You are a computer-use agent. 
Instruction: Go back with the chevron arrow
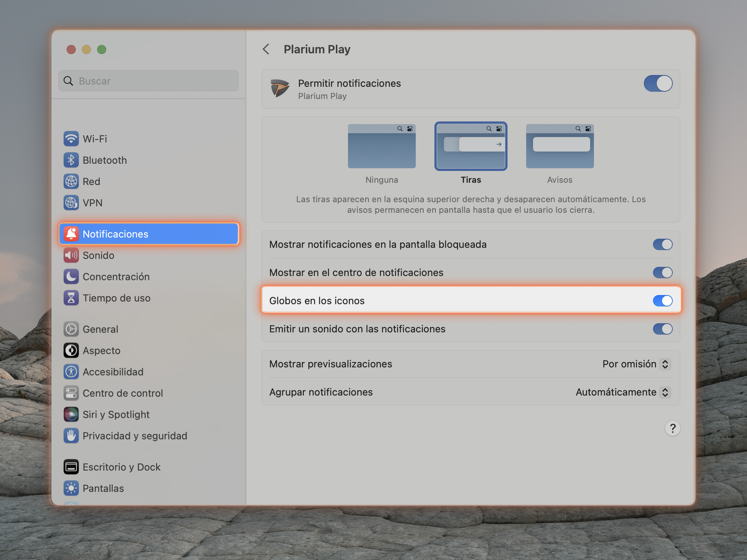pos(266,49)
